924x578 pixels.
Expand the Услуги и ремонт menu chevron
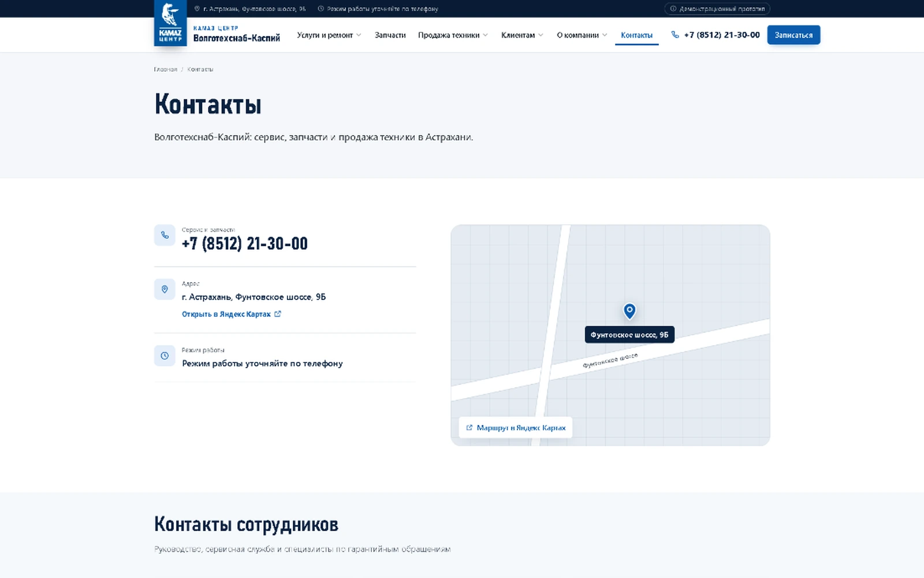359,35
